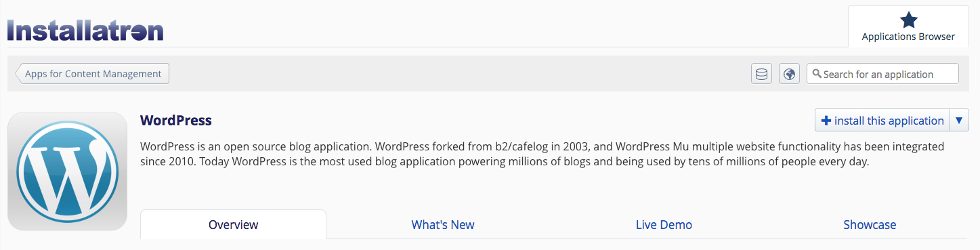The width and height of the screenshot is (980, 250).
Task: Click the Installatron logo
Action: (x=86, y=30)
